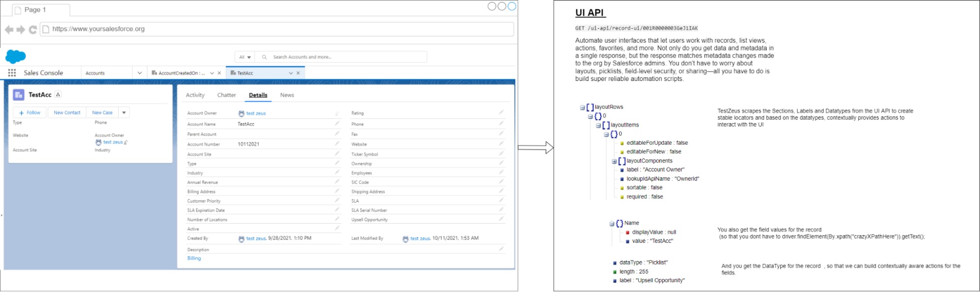Edit Ticker Symbol pencil icon

pyautogui.click(x=501, y=153)
